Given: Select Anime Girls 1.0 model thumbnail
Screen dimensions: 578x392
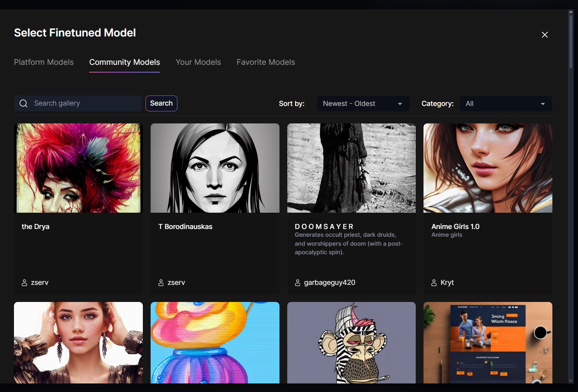Looking at the screenshot, I should (488, 168).
